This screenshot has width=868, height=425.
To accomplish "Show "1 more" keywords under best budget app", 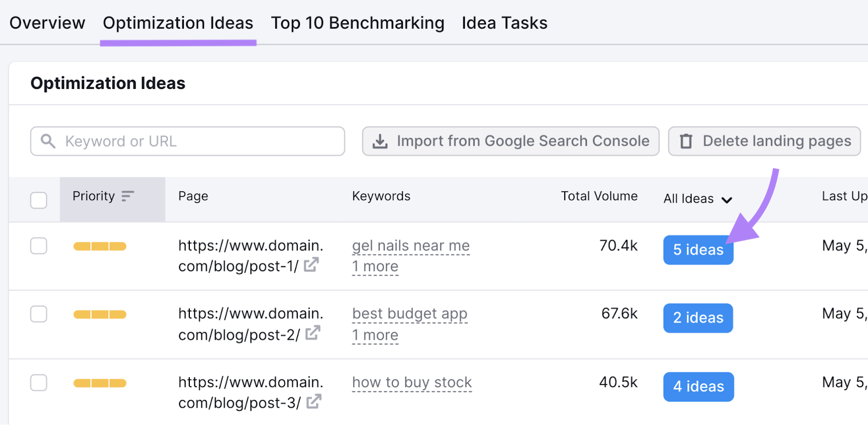I will point(375,335).
